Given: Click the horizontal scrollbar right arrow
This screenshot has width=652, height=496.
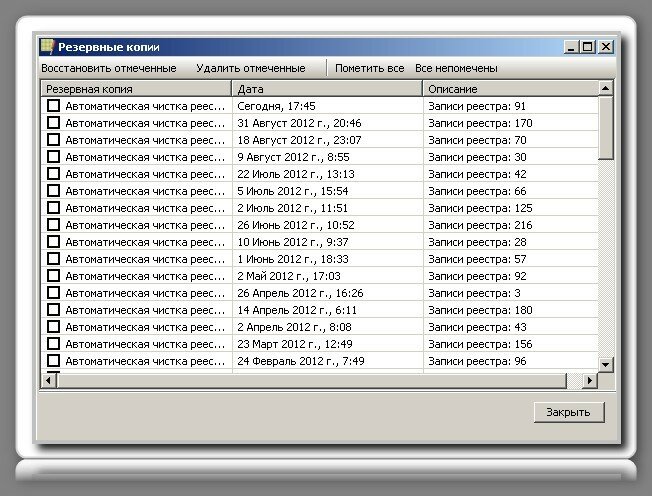Looking at the screenshot, I should (x=590, y=380).
